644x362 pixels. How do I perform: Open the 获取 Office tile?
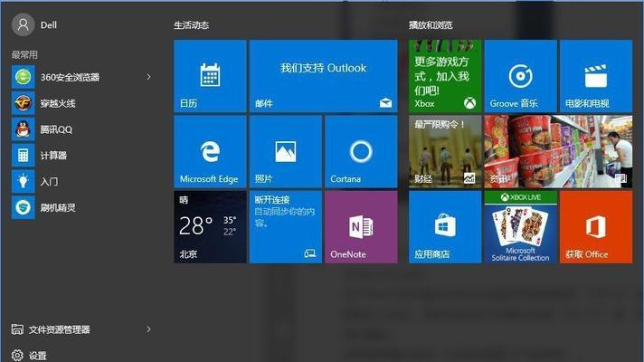point(596,227)
